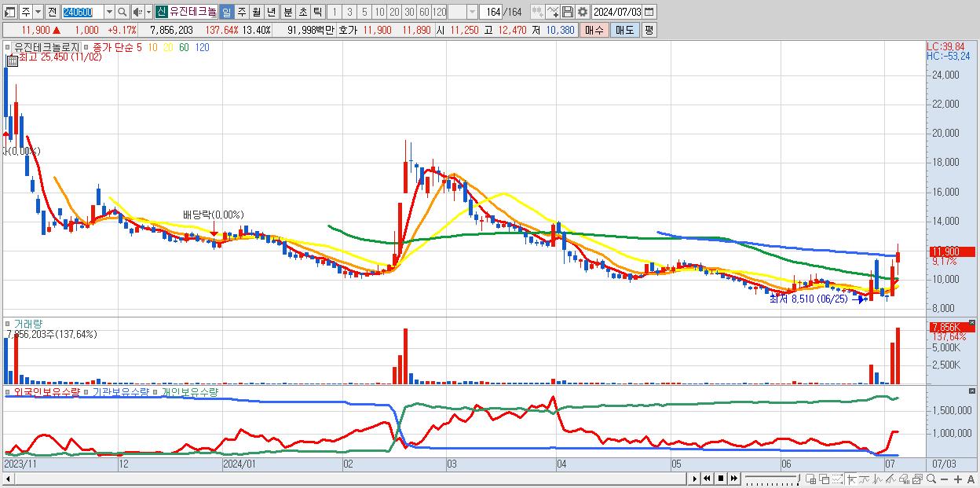
Task: Select the second 초 chart period
Action: coord(302,12)
